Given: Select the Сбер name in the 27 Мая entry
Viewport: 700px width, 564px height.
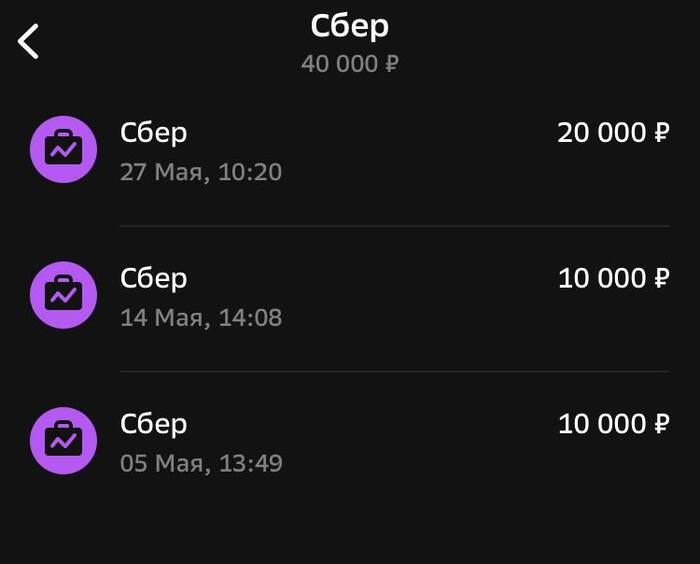Looking at the screenshot, I should point(153,132).
